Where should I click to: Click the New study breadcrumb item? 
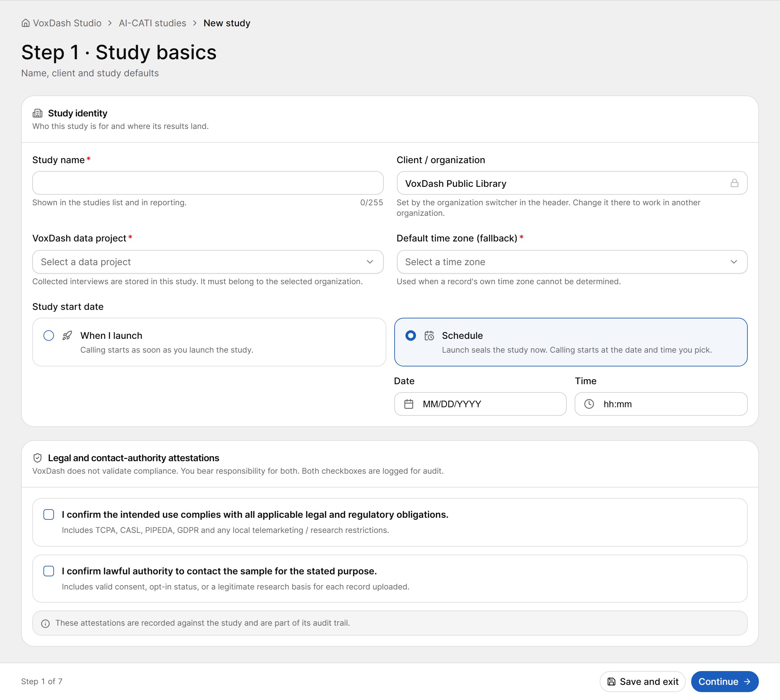[227, 23]
